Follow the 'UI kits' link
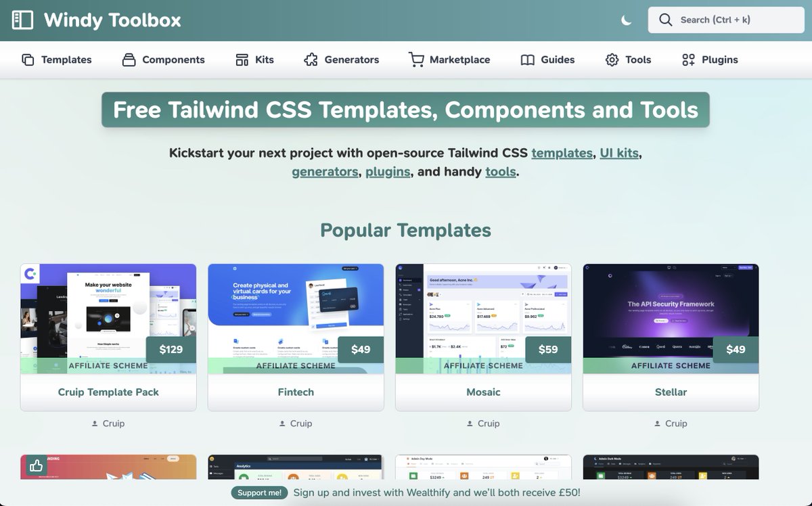The width and height of the screenshot is (812, 506). pyautogui.click(x=619, y=153)
